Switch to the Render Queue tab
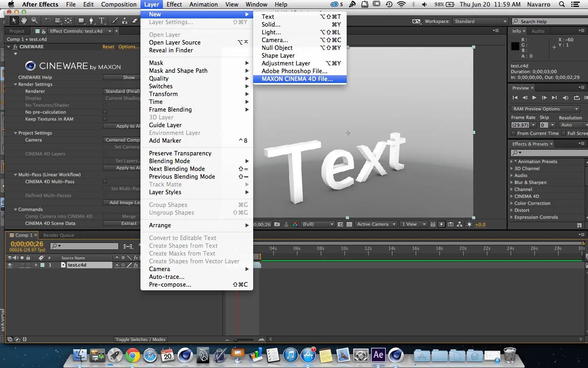 [x=59, y=235]
